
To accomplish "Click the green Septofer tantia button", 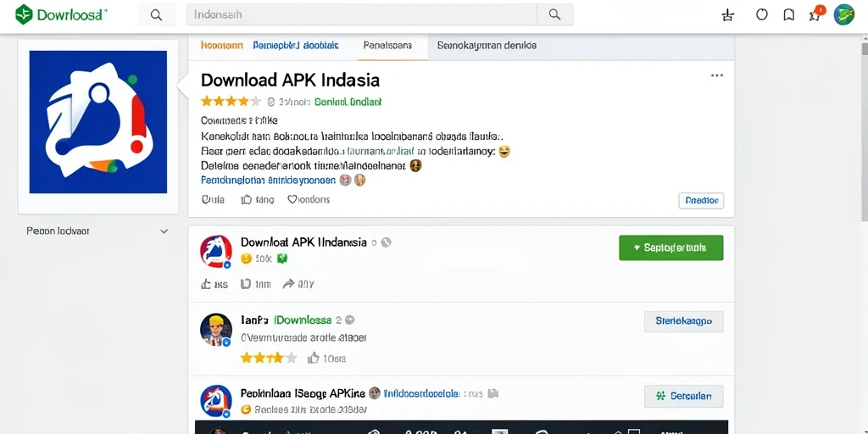I will [671, 248].
